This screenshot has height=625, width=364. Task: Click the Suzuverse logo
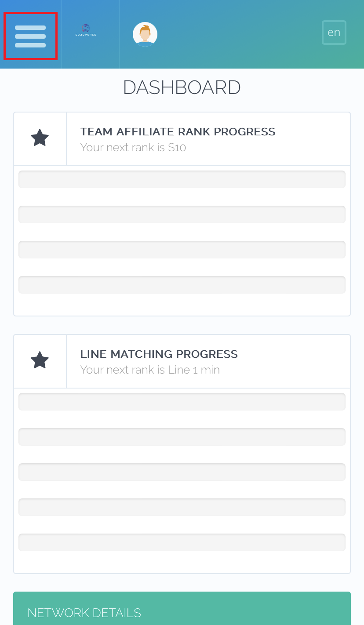[86, 30]
